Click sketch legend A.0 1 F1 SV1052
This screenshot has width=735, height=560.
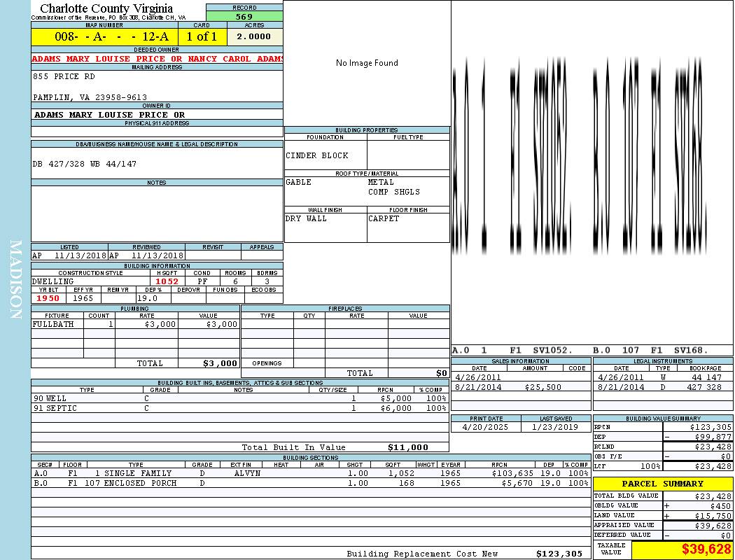tap(512, 351)
